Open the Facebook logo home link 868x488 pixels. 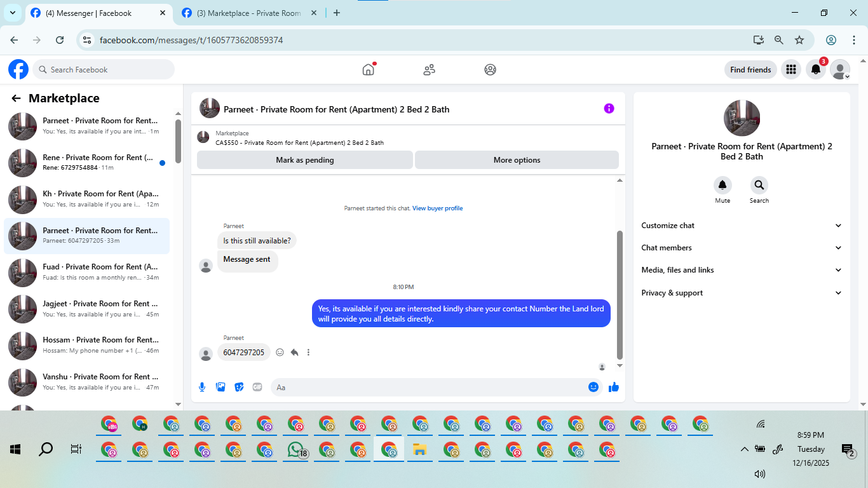[18, 69]
